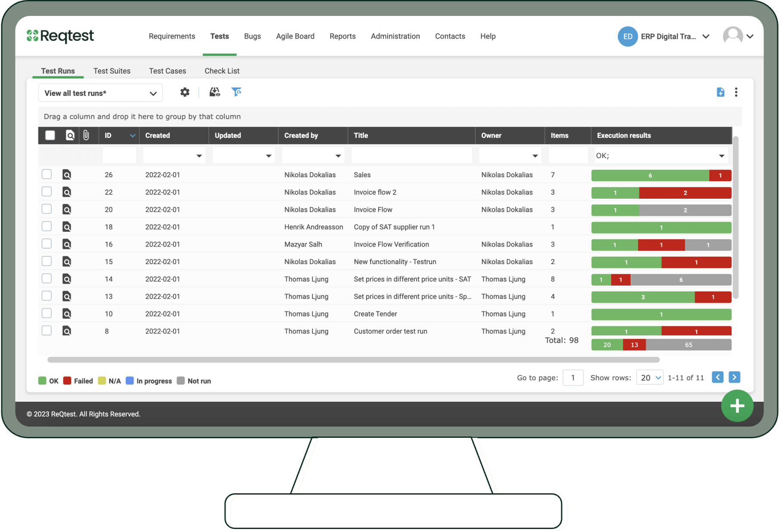Click the green plus floating button
This screenshot has height=532, width=779.
[x=737, y=406]
